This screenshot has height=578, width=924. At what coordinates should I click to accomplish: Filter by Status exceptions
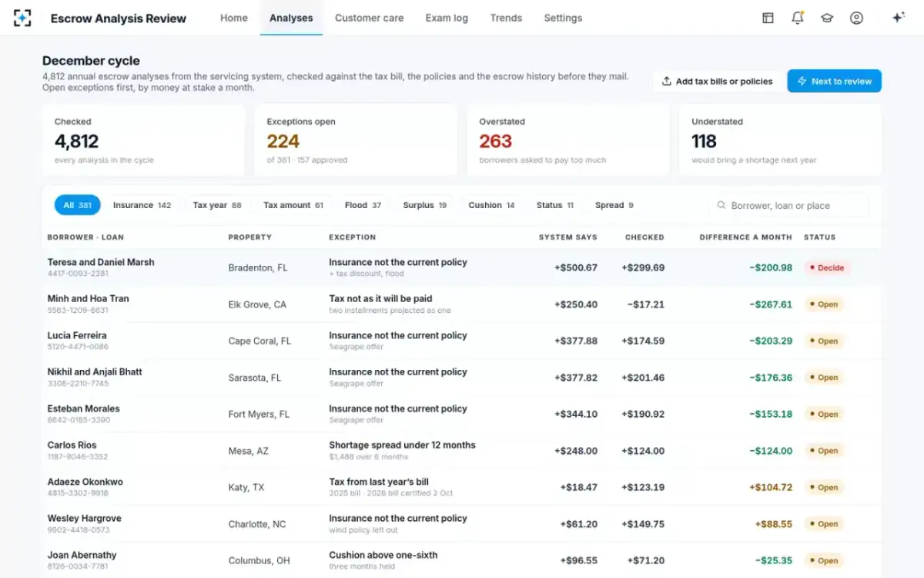(x=555, y=205)
